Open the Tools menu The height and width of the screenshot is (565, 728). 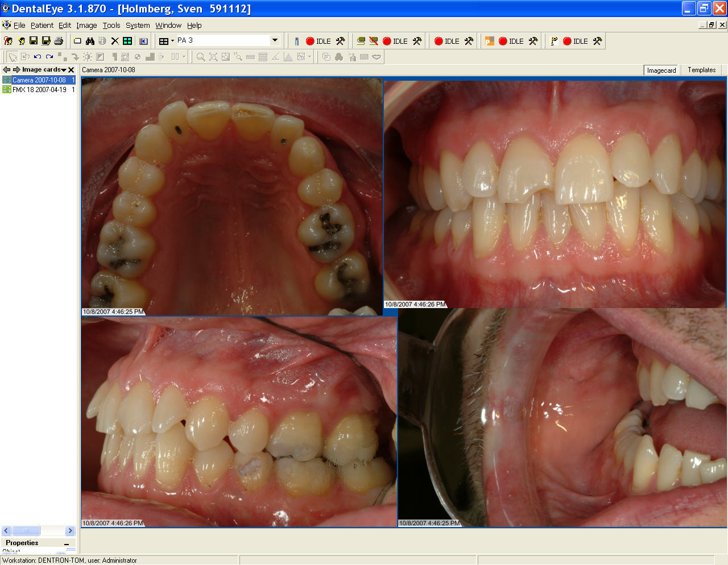pos(111,25)
